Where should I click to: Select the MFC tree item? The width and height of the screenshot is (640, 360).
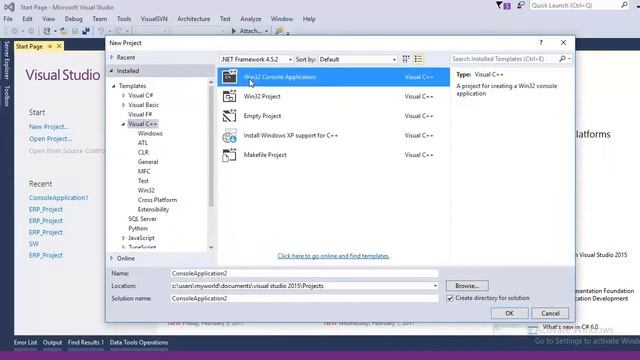144,171
